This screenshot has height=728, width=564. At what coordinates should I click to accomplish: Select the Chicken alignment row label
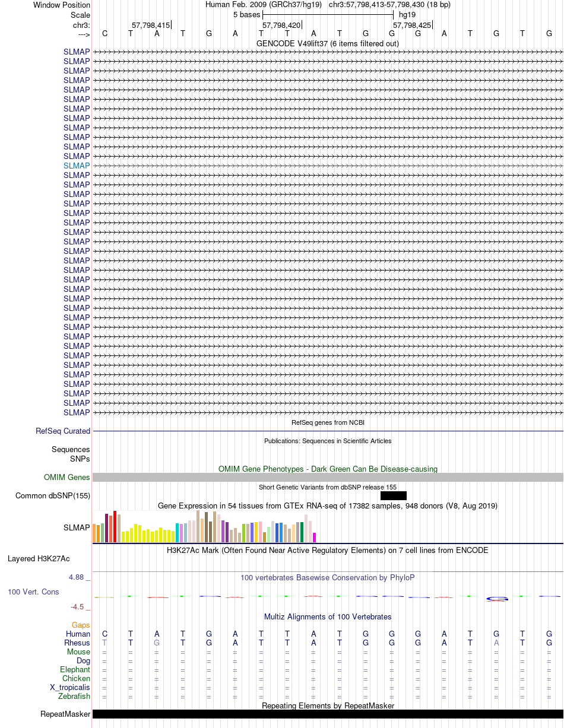77,679
